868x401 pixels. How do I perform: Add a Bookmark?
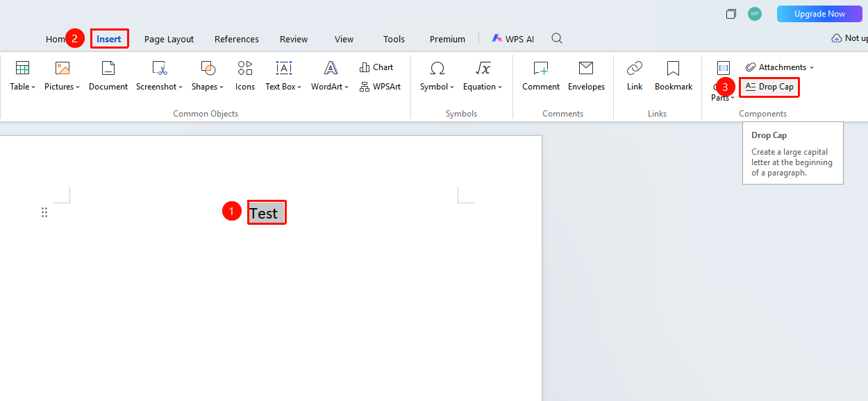point(674,76)
